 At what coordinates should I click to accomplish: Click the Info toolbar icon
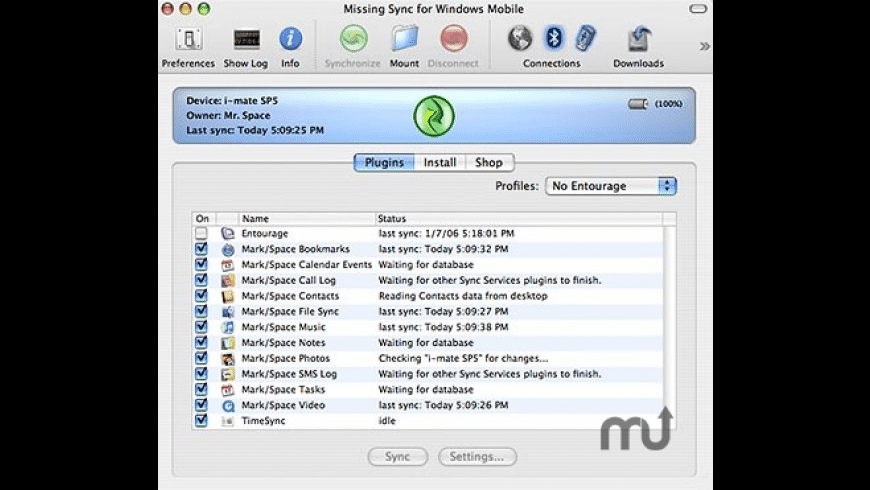(x=290, y=39)
